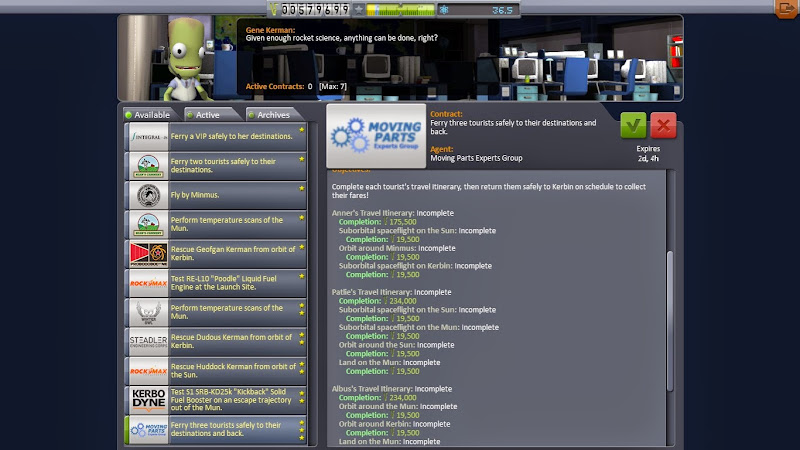This screenshot has height=450, width=800.
Task: Click Moving Parts logo in contract list
Action: tap(148, 430)
